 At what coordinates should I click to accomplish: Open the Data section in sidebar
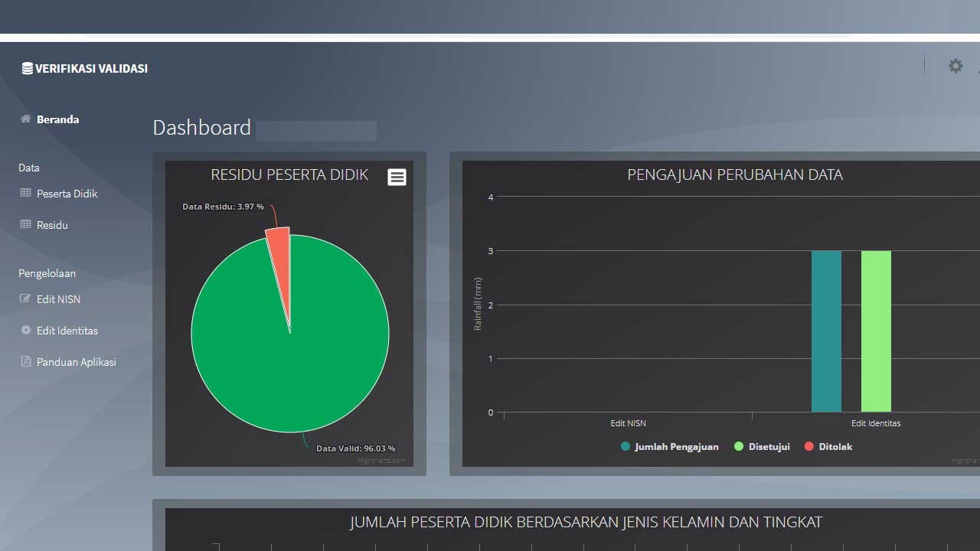(29, 168)
